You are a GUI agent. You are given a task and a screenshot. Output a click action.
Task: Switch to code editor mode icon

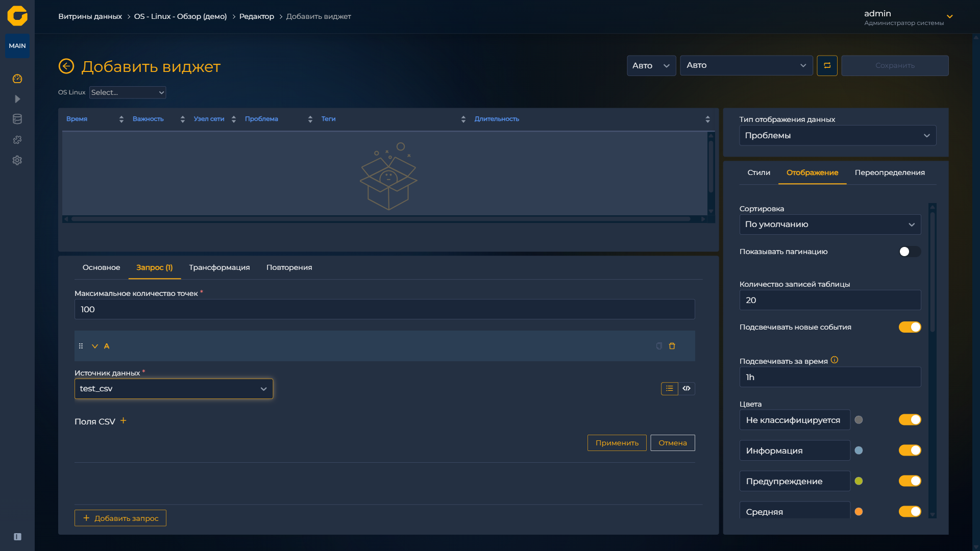pyautogui.click(x=687, y=389)
